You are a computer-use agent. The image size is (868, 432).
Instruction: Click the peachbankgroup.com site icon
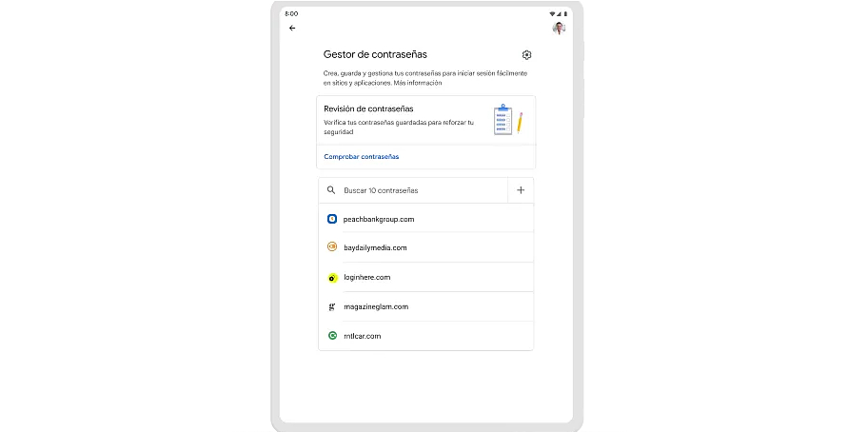332,219
